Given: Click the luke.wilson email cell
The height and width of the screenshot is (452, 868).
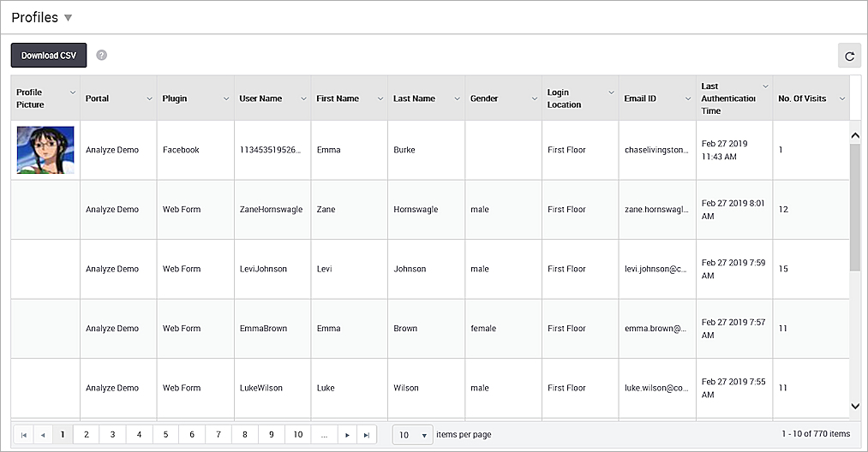Looking at the screenshot, I should [x=657, y=388].
